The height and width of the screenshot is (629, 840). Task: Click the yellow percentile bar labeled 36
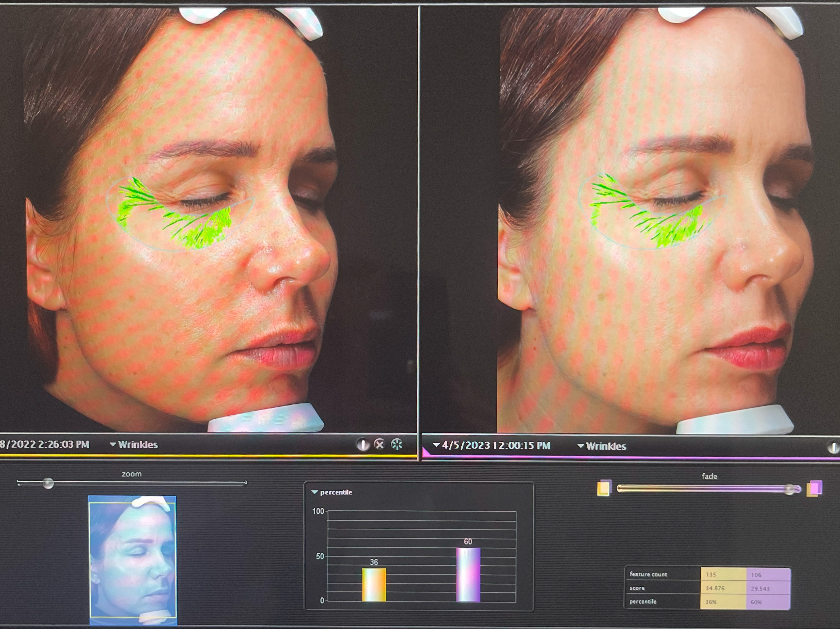pyautogui.click(x=374, y=585)
